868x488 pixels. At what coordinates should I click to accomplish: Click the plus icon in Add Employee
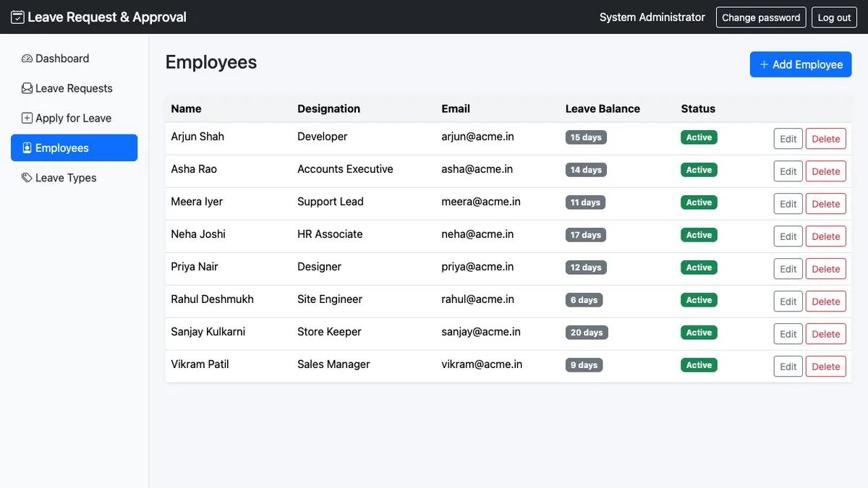point(764,64)
